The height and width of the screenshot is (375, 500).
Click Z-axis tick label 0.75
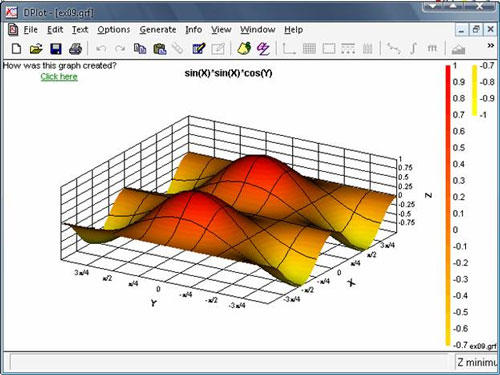click(x=405, y=168)
